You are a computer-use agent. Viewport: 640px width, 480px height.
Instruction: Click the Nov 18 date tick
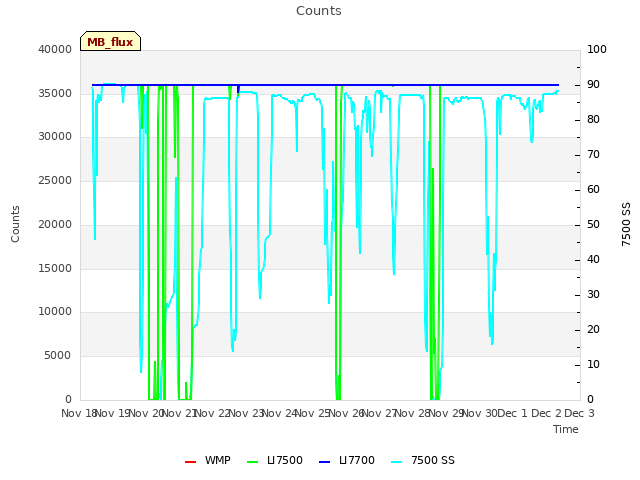pos(79,413)
